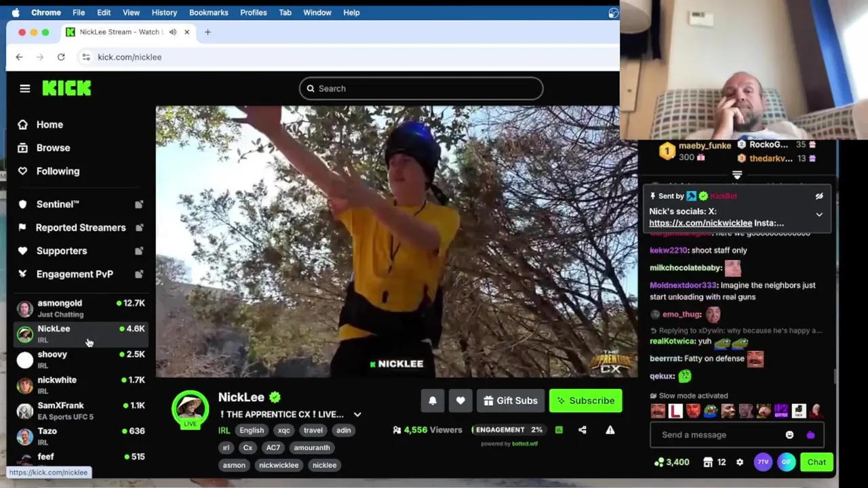This screenshot has height=488, width=868.
Task: Click the English tag
Action: click(x=252, y=430)
